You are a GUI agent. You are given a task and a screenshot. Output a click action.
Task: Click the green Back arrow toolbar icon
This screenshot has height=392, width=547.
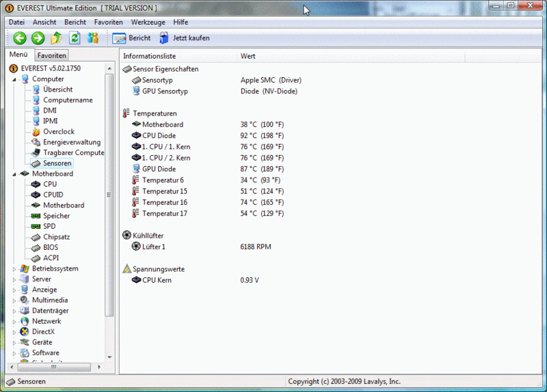[x=20, y=38]
